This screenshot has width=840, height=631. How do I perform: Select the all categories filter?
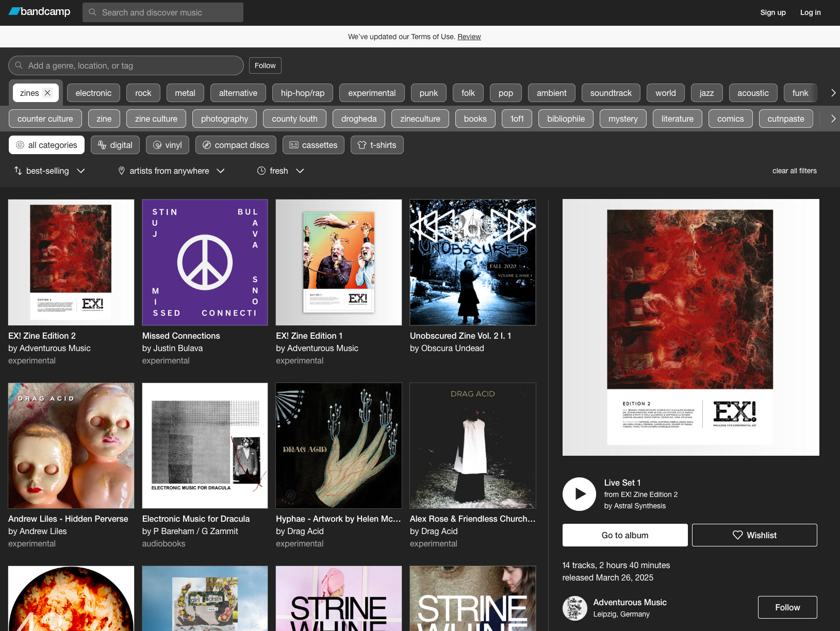(x=46, y=145)
